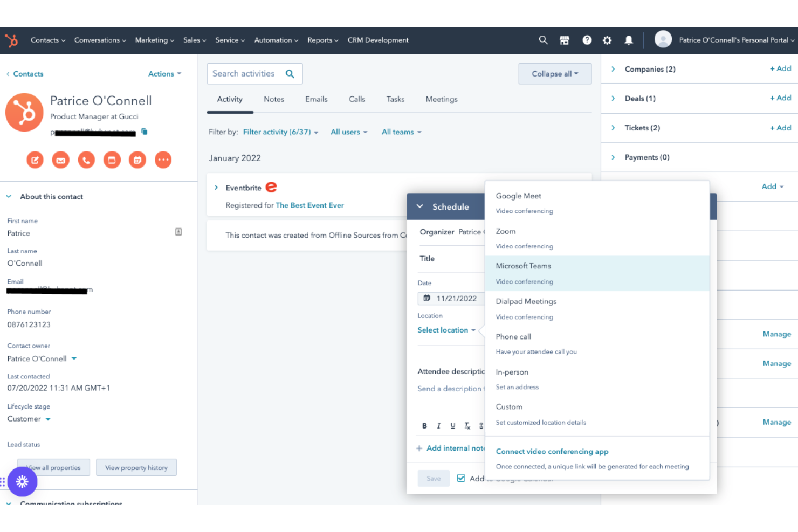798x532 pixels.
Task: Choose Google Meet as location
Action: tap(597, 203)
